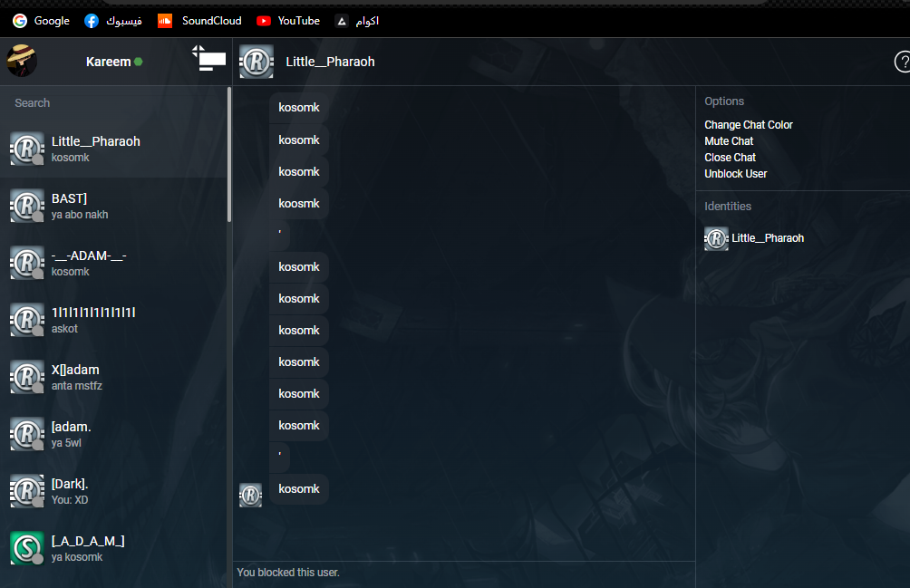The image size is (910, 588).
Task: Click Little__Pharaoh avatar in chat header
Action: coord(257,62)
